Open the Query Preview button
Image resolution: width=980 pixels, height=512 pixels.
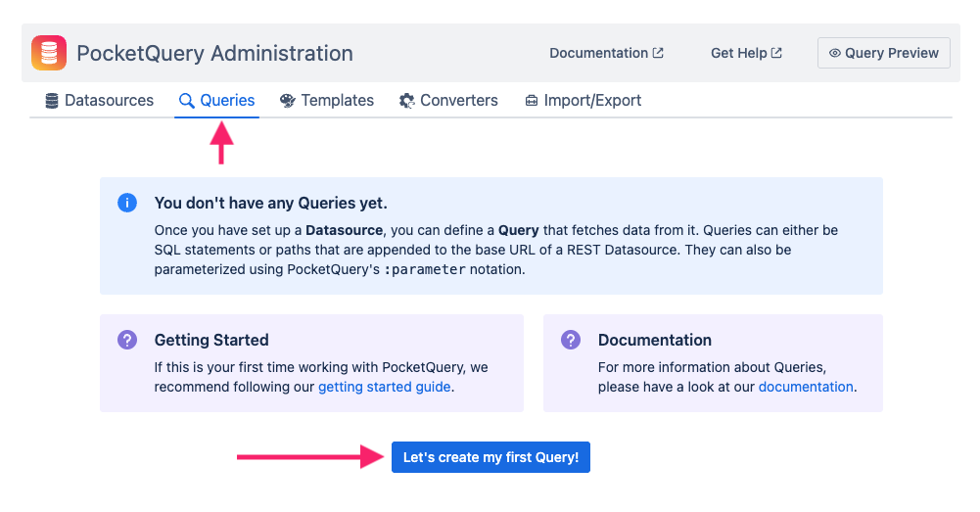point(883,54)
